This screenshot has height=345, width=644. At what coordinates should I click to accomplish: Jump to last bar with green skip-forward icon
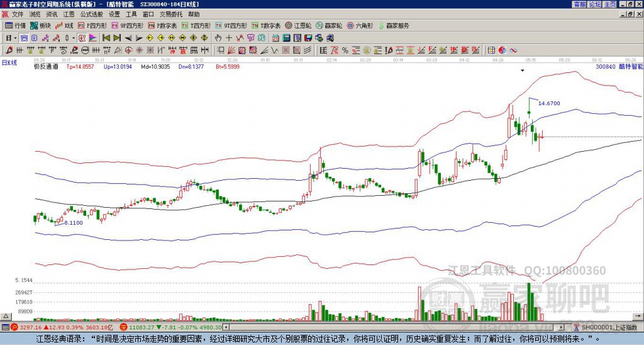click(117, 38)
